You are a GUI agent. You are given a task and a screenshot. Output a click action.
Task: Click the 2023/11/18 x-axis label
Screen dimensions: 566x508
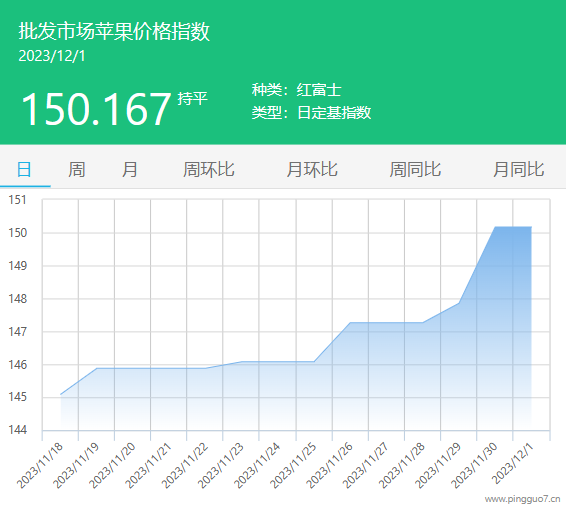pyautogui.click(x=40, y=465)
